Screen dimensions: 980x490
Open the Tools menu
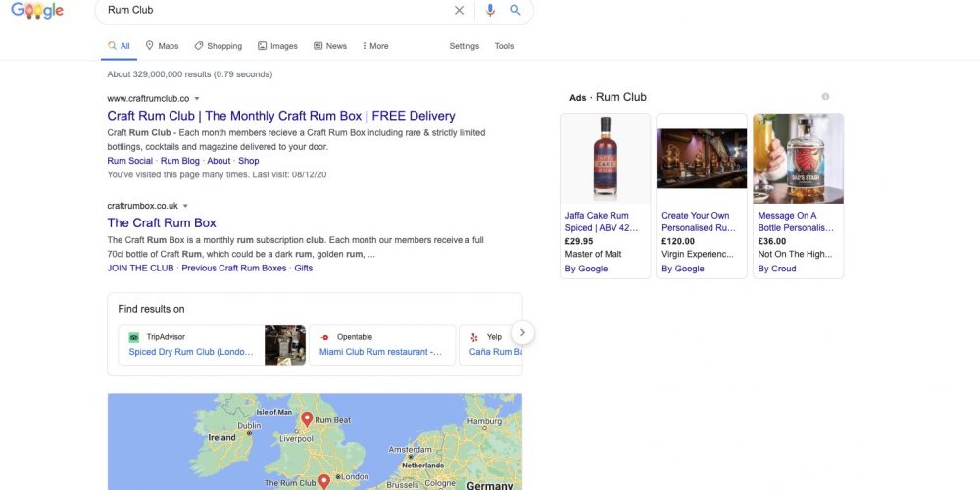pyautogui.click(x=504, y=46)
